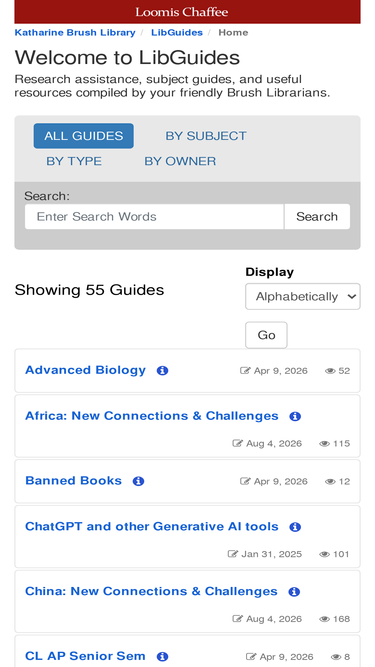This screenshot has width=375, height=667.
Task: Click edit date icon on Banned Books row
Action: [245, 481]
